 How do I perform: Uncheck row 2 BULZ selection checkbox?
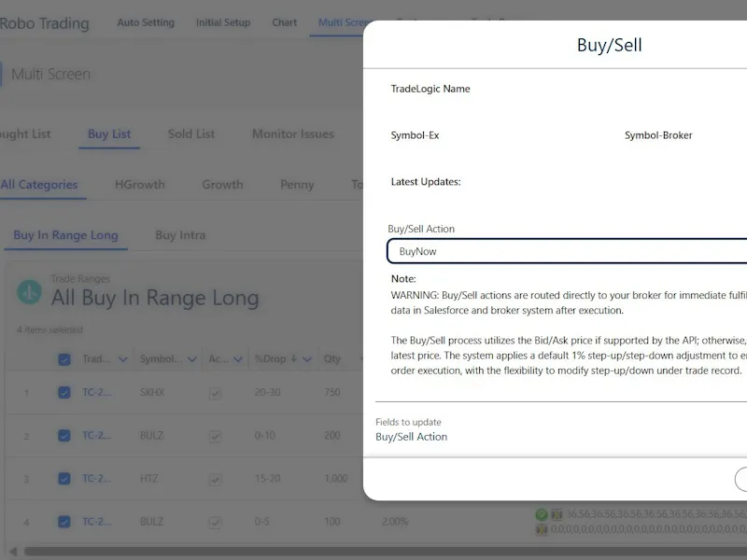tap(63, 435)
